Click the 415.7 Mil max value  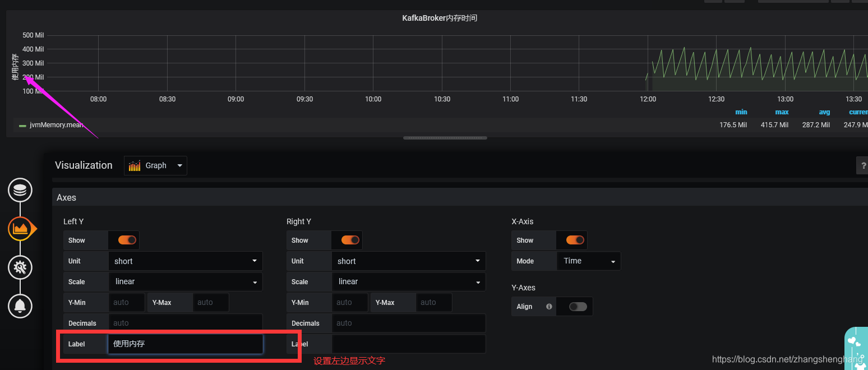tap(774, 125)
